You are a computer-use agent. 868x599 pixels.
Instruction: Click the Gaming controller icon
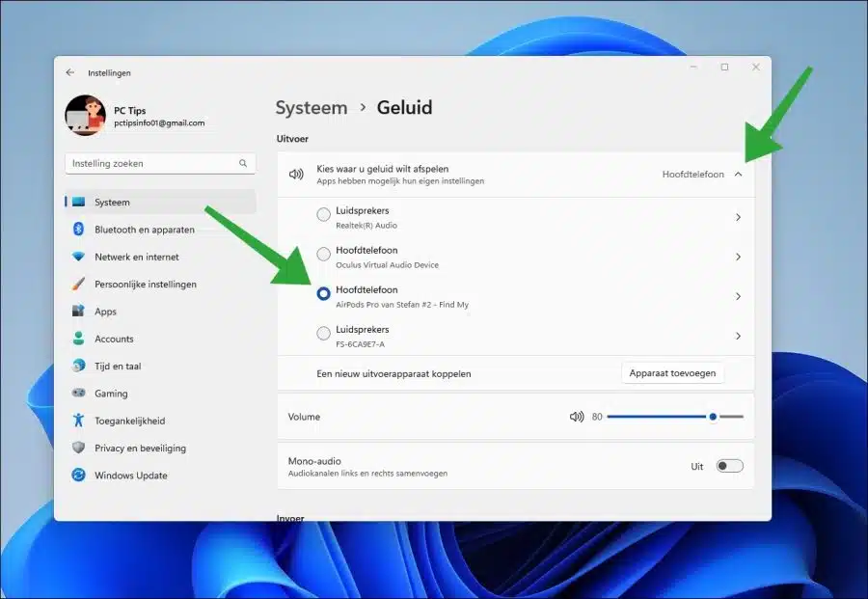[x=79, y=393]
